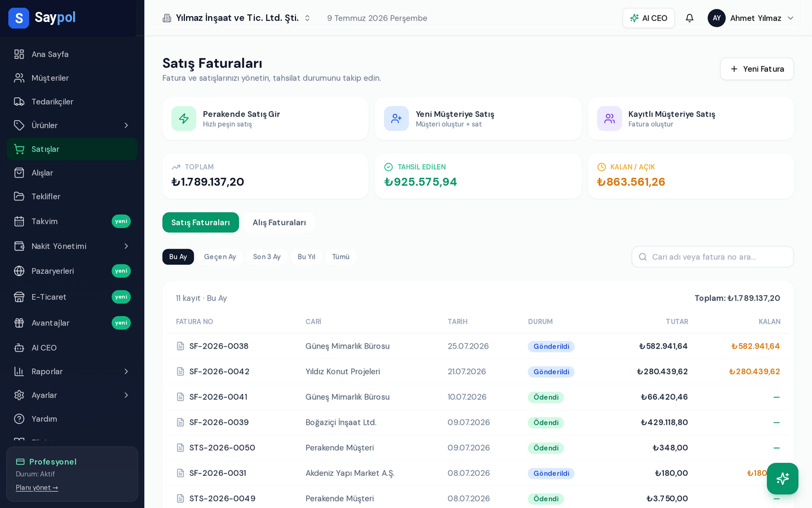Click the Müşteriler sidebar icon
Screen dimensions: 812x508
(x=19, y=78)
